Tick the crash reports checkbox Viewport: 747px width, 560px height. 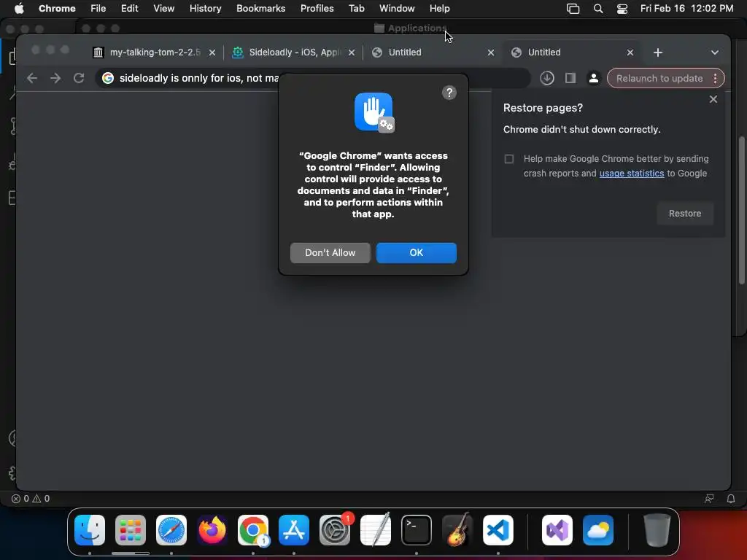pos(508,158)
